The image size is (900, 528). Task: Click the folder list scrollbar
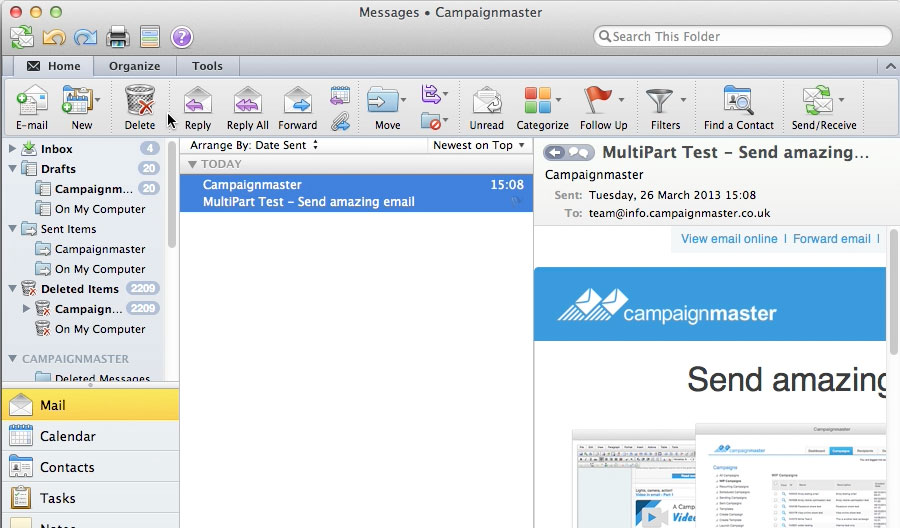tap(172, 195)
